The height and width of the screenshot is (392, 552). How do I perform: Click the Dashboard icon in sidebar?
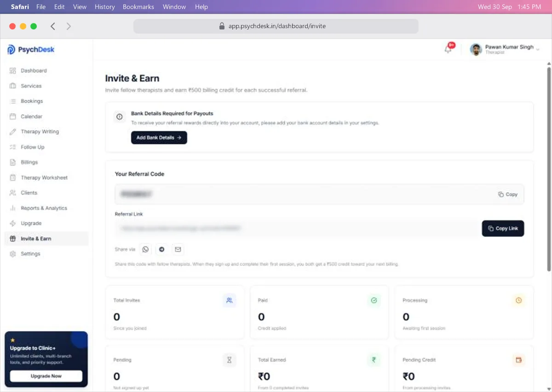point(13,71)
